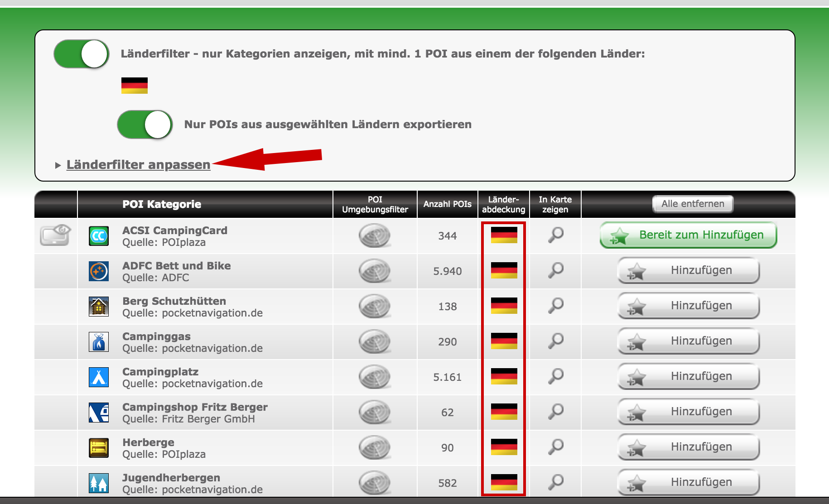Screen dimensions: 829x504
Task: Click the eye device icon beside ACSI
Action: (55, 235)
